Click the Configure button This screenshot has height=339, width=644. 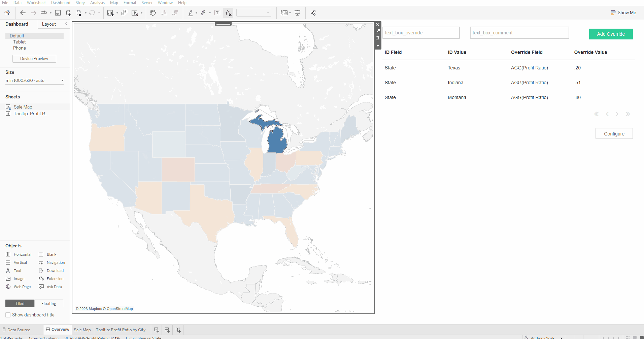pyautogui.click(x=614, y=134)
